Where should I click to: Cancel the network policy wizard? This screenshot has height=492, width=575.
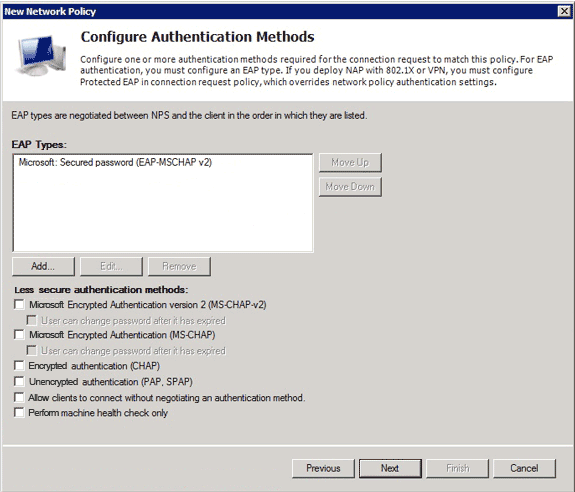coord(524,468)
